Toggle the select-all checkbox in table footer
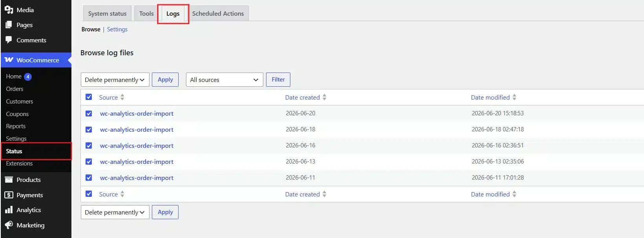 89,194
